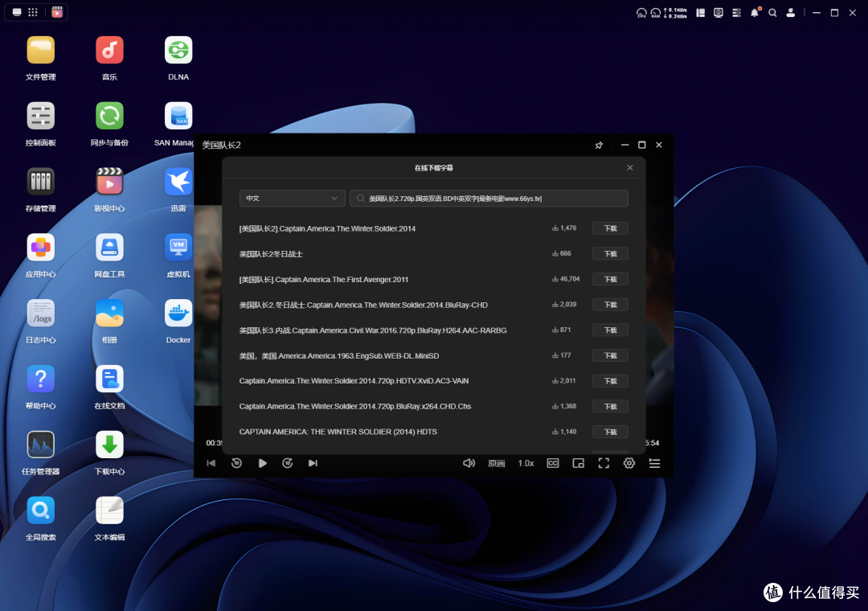Download the 2014.BluRay-CHD subtitle
Viewport: 868px width, 611px height.
click(x=610, y=305)
